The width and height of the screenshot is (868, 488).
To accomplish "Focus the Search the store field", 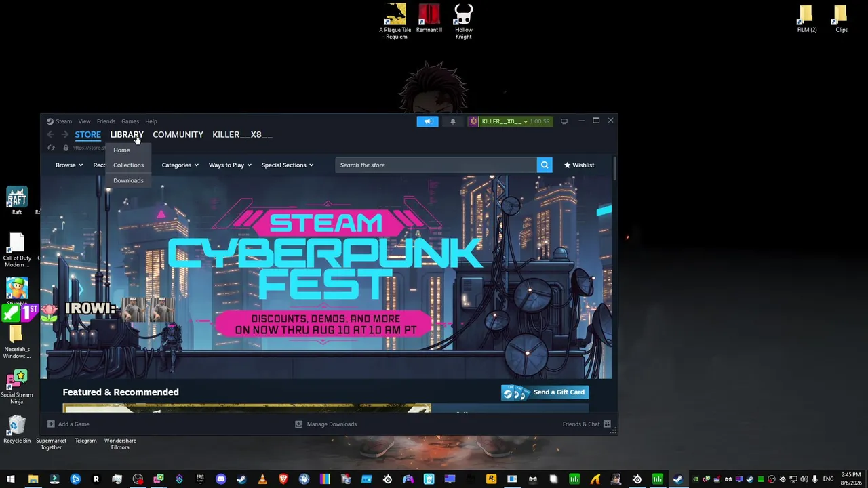I will coord(436,165).
